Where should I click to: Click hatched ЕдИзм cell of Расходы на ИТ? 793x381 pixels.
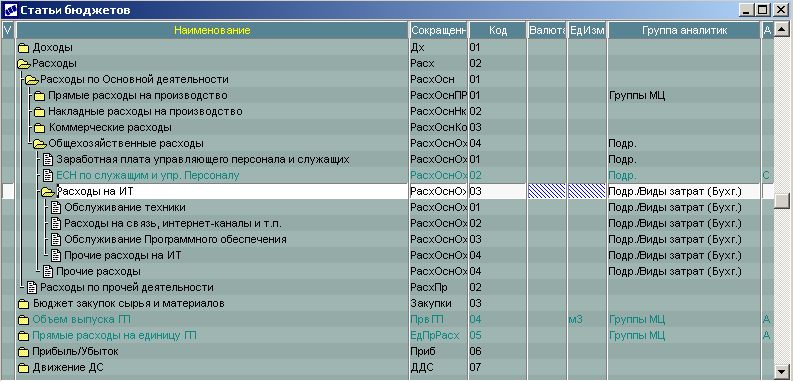click(587, 192)
